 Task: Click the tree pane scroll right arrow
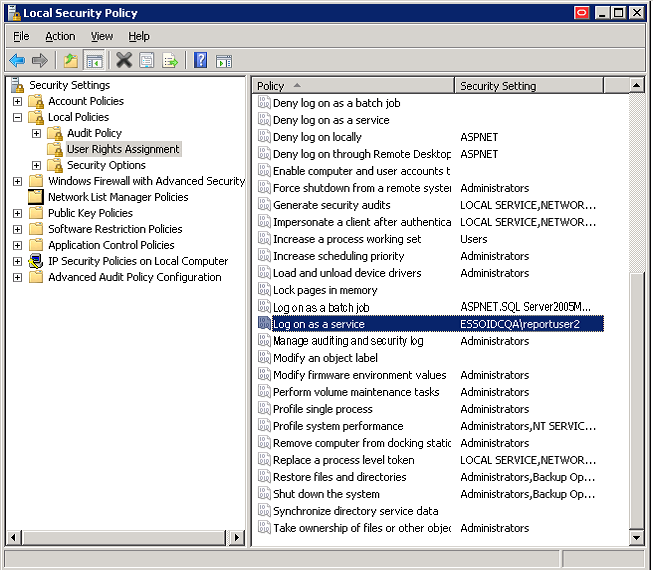coord(237,538)
